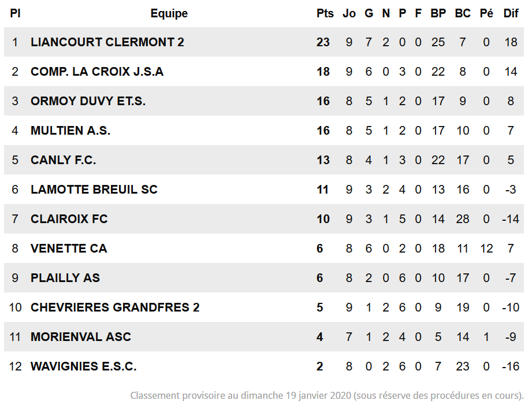Screen dimensions: 532x404
Task: Select CANLY F.C. in the standings
Action: tap(64, 160)
